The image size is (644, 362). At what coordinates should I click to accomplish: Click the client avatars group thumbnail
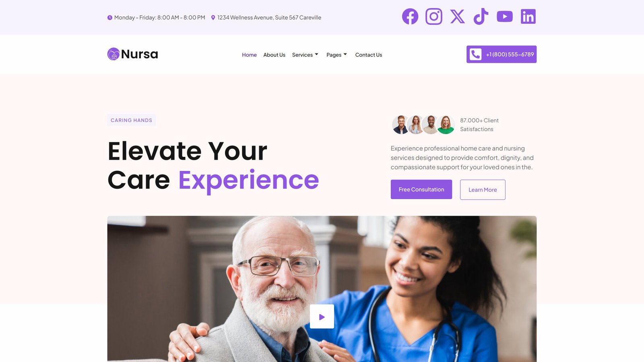tap(423, 125)
